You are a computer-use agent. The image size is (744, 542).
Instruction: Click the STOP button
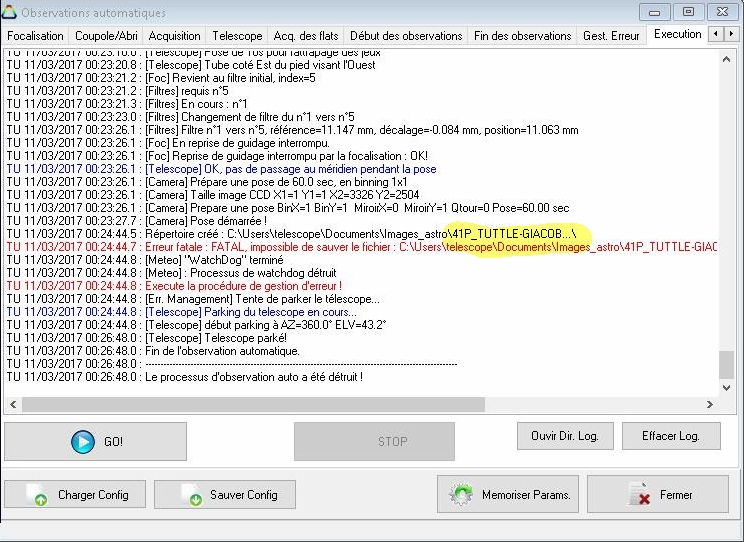[374, 441]
